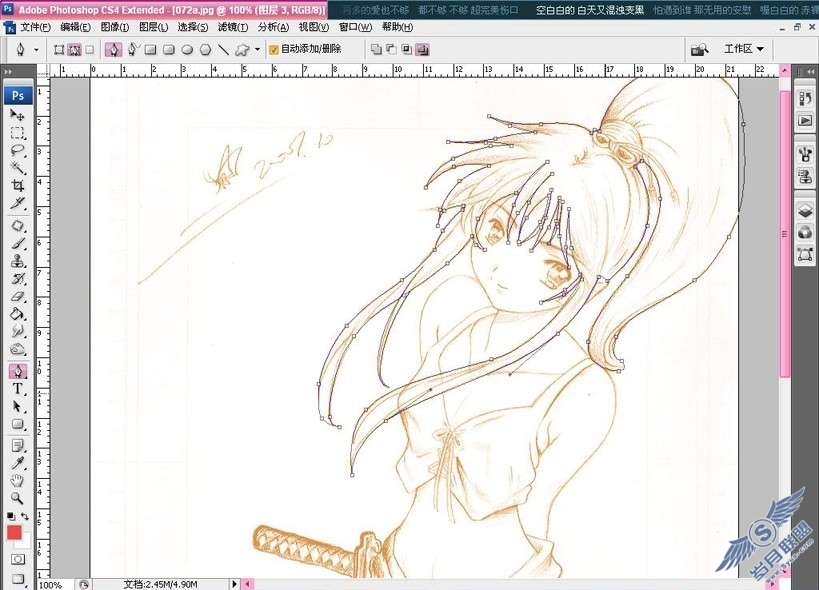Open the 滤镜(T) menu

[x=233, y=27]
